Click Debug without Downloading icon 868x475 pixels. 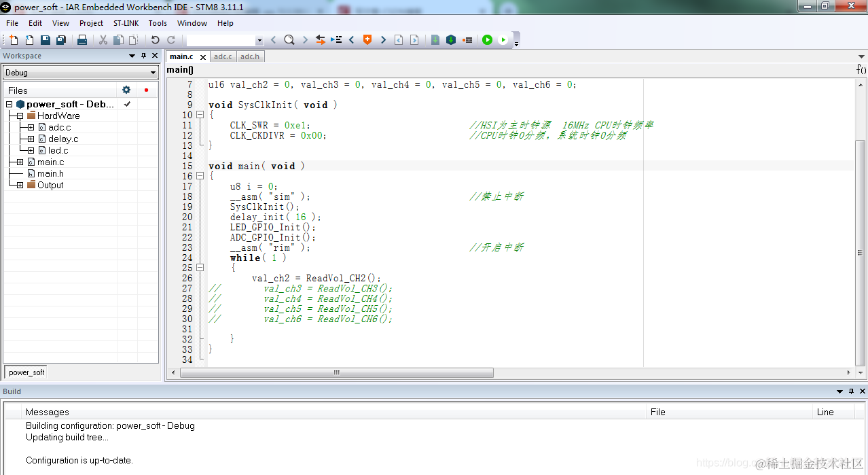coord(503,40)
